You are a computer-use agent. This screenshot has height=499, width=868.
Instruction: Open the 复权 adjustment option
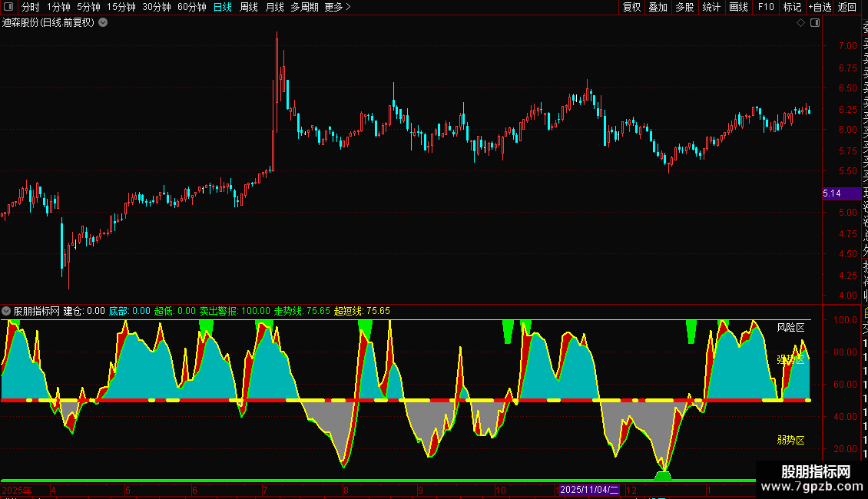click(631, 7)
